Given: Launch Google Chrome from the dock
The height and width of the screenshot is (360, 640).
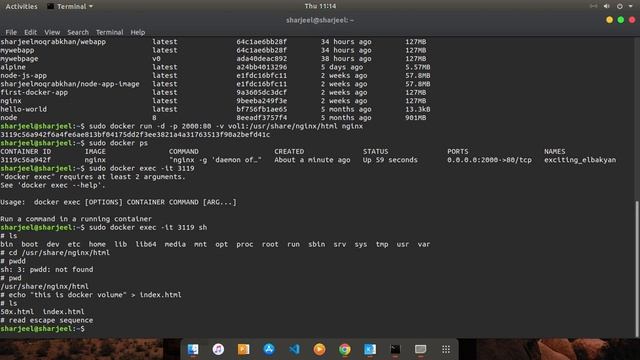Looking at the screenshot, I should point(344,349).
